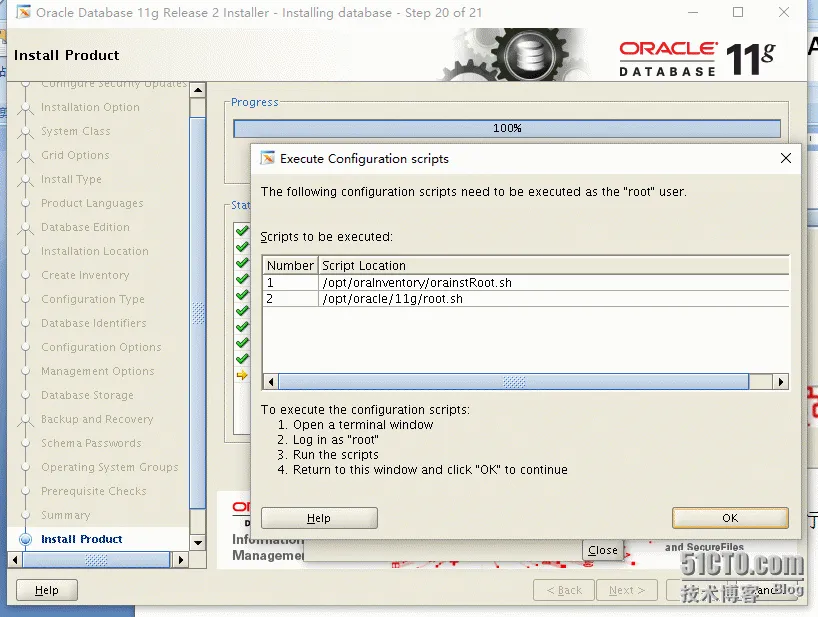
Task: Select Database Identifiers step
Action: pyautogui.click(x=93, y=323)
